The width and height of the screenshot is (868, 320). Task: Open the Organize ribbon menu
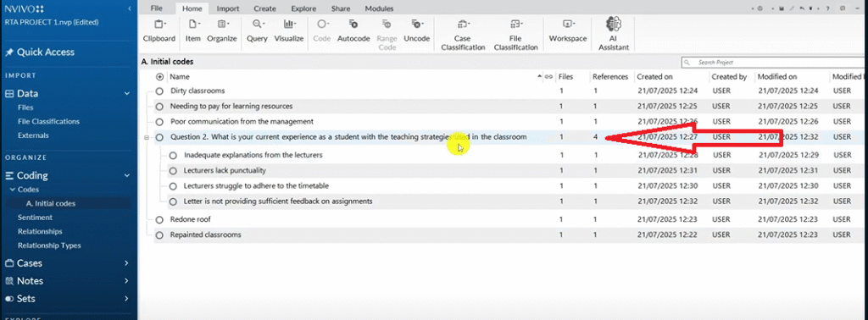(x=222, y=31)
